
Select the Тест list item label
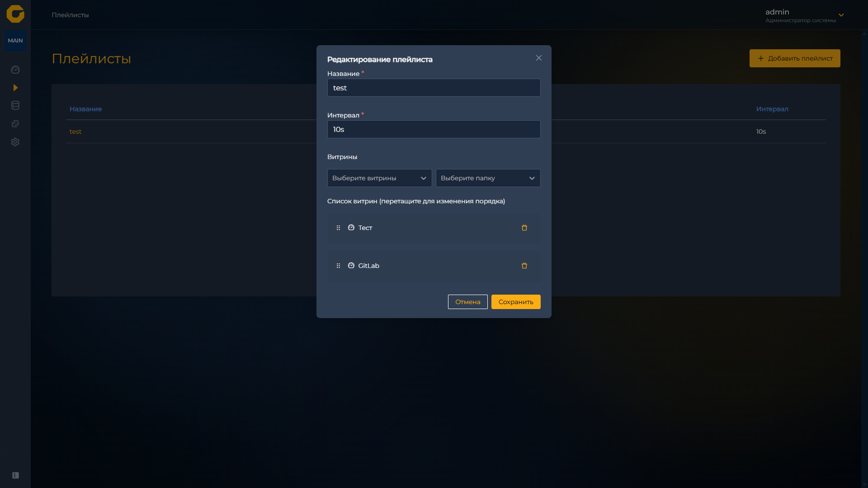(x=365, y=228)
